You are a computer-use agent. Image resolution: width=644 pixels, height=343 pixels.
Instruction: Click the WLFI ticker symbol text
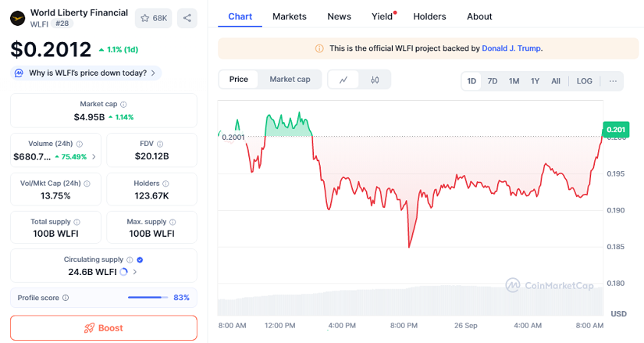coord(40,24)
